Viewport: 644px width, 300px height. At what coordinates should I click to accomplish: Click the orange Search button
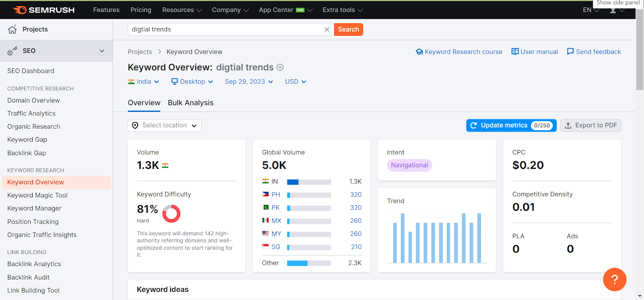[349, 29]
